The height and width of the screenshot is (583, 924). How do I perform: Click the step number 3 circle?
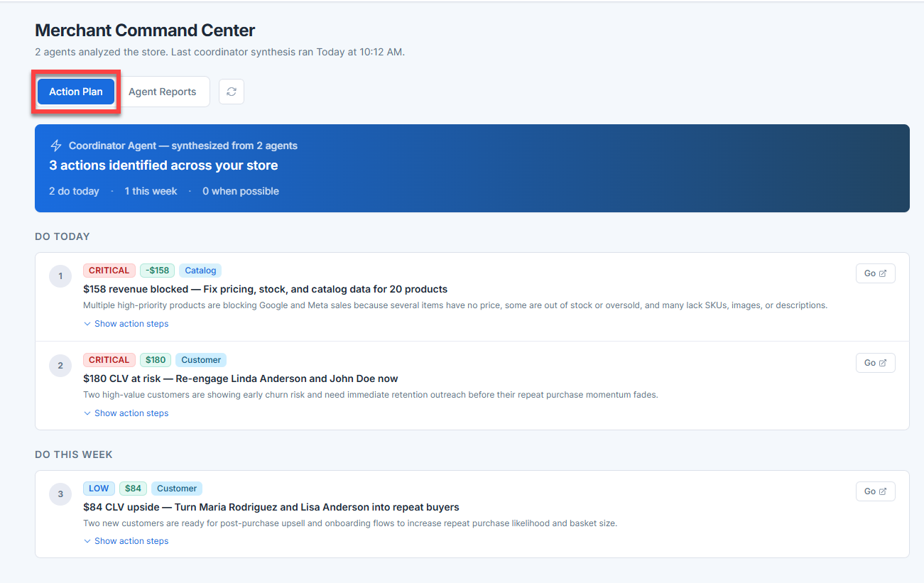[x=60, y=494]
